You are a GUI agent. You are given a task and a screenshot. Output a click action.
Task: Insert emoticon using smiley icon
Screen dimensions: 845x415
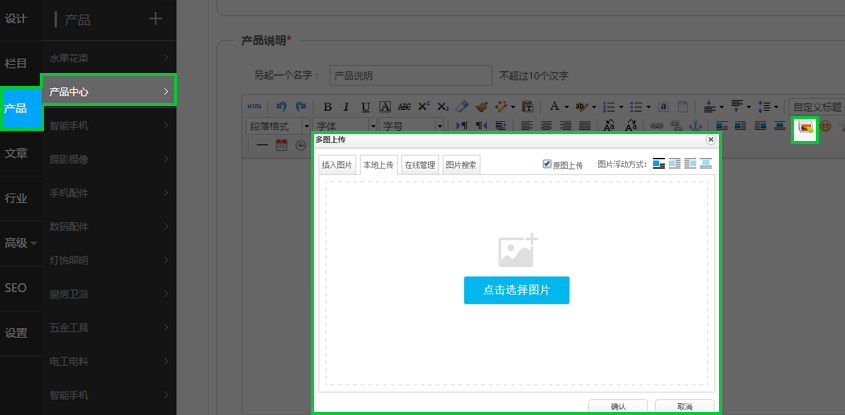826,127
